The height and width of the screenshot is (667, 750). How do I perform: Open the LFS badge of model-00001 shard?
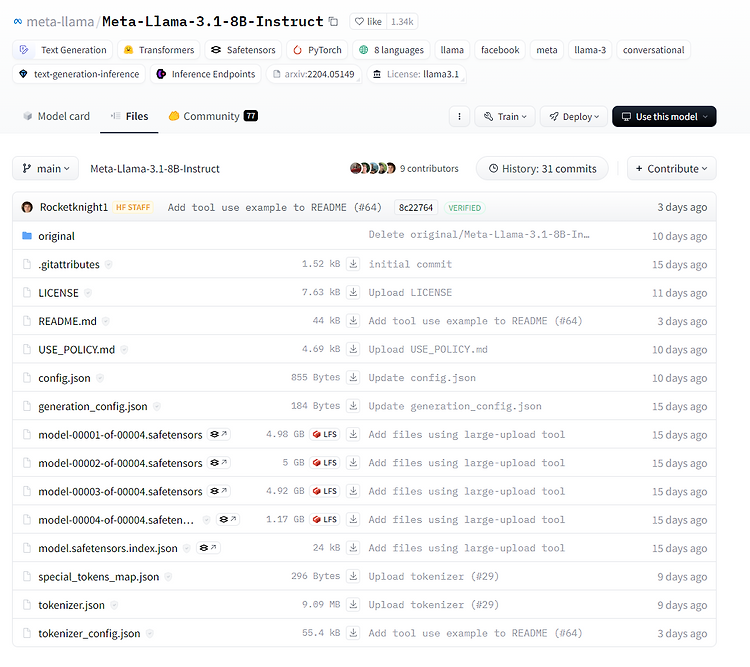click(x=324, y=434)
